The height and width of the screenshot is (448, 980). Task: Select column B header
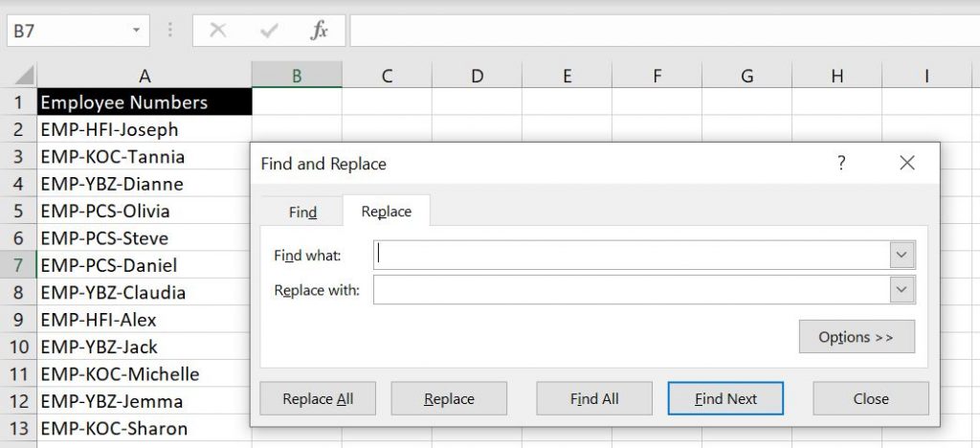click(x=297, y=76)
